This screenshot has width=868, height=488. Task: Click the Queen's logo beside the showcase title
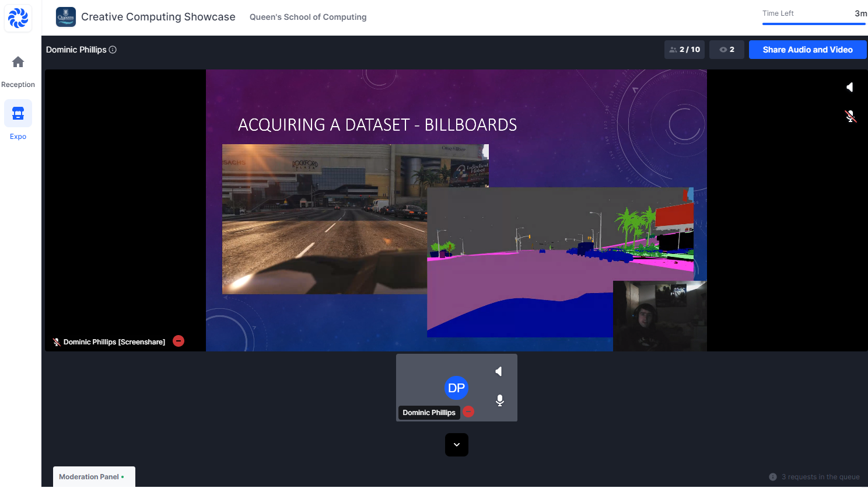click(x=66, y=18)
